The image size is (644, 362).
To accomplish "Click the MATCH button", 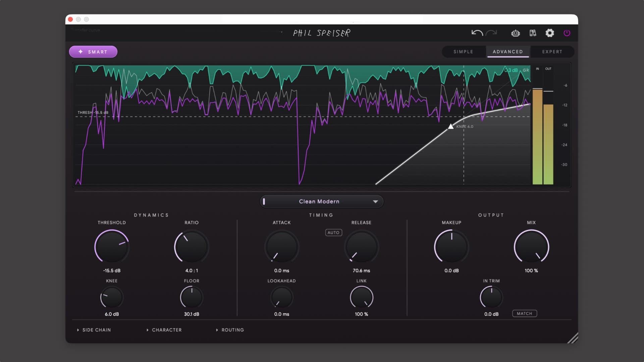I will (x=525, y=313).
